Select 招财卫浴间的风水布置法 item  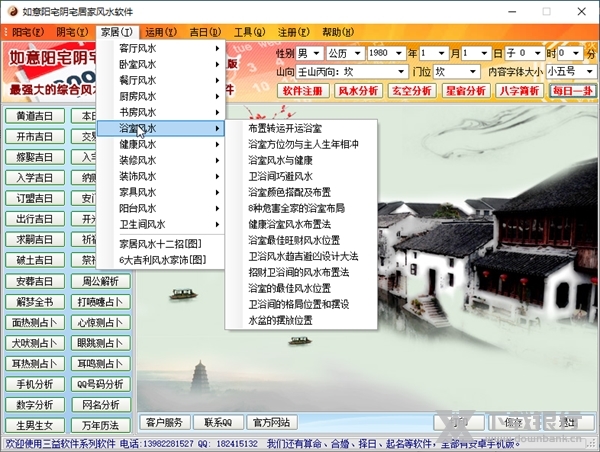[301, 273]
